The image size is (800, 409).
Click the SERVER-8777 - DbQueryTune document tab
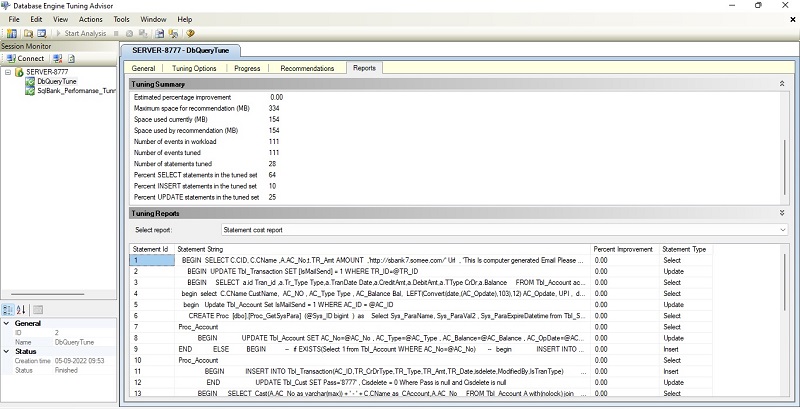[x=181, y=50]
